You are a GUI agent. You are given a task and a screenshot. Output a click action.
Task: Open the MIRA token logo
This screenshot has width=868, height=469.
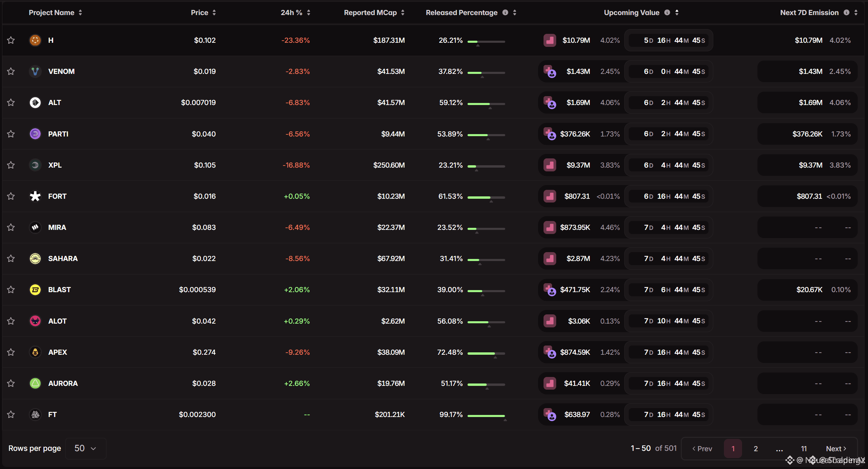coord(35,227)
